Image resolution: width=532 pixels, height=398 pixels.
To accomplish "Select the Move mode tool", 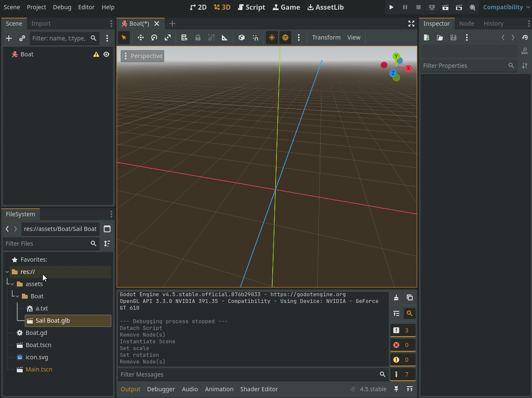I will click(141, 37).
